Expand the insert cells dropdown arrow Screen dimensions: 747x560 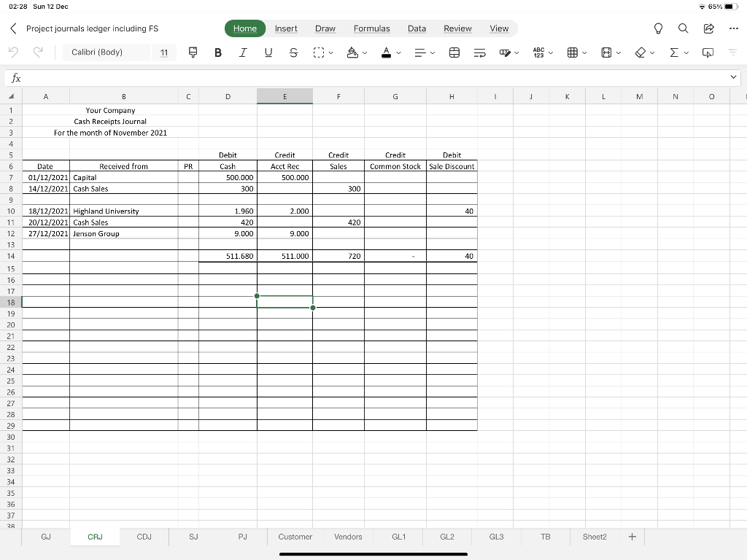[584, 52]
